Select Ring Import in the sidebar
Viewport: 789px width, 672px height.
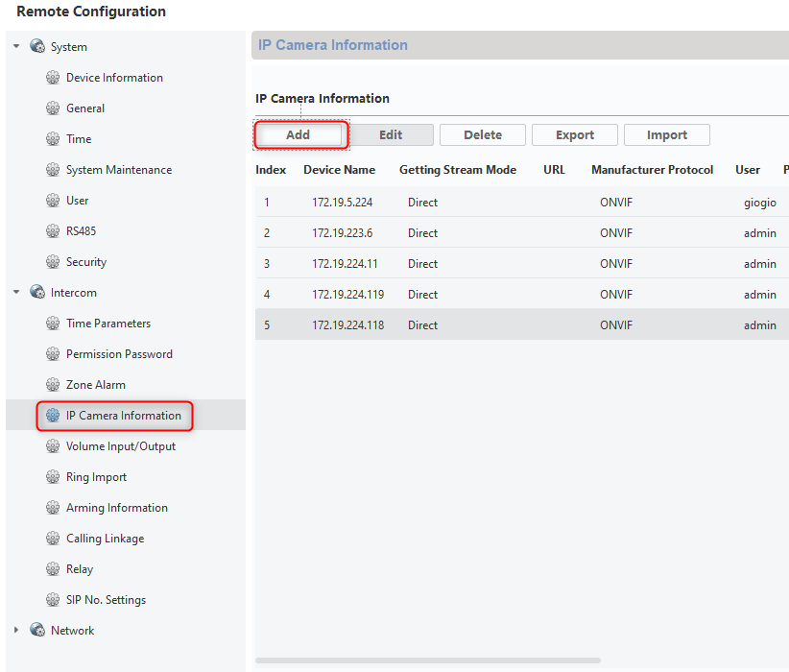tap(96, 477)
